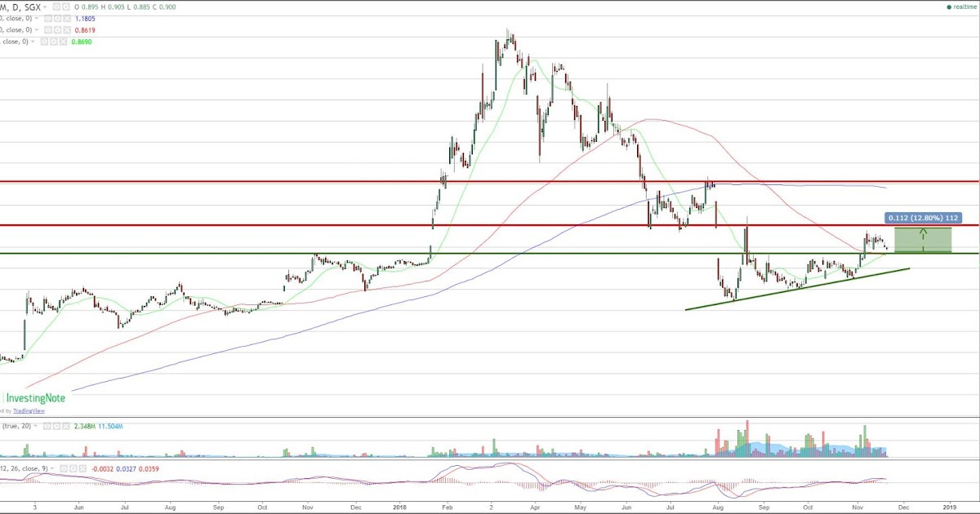The image size is (980, 514).
Task: Remove the volume indicator with its X icon
Action: (x=66, y=425)
